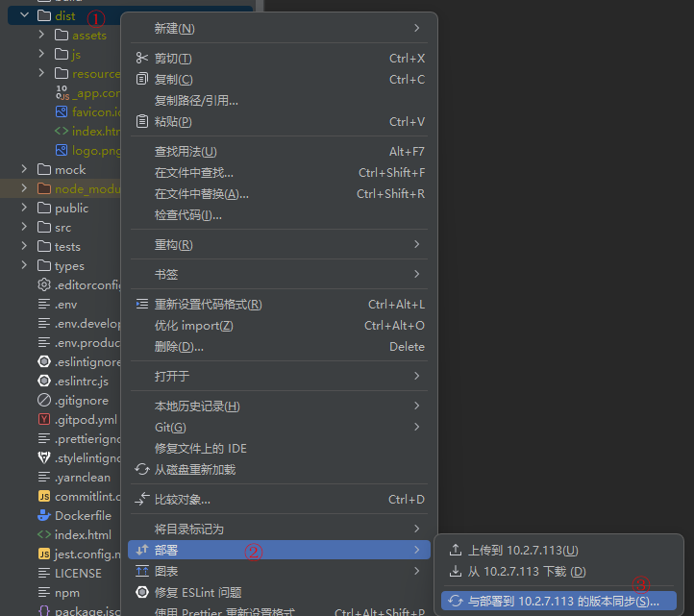Choose sync with deployed version on 10.2.7.113
Viewport: 694px width, 616px height.
coord(563,602)
